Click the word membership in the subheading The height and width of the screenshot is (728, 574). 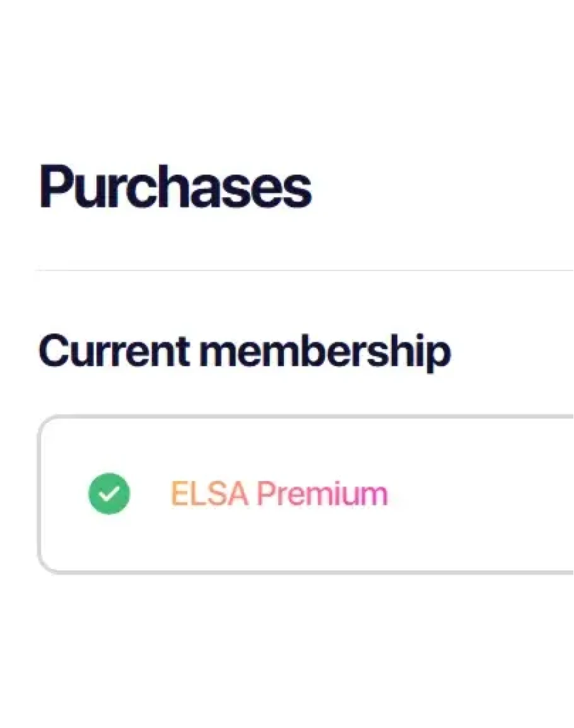click(325, 351)
